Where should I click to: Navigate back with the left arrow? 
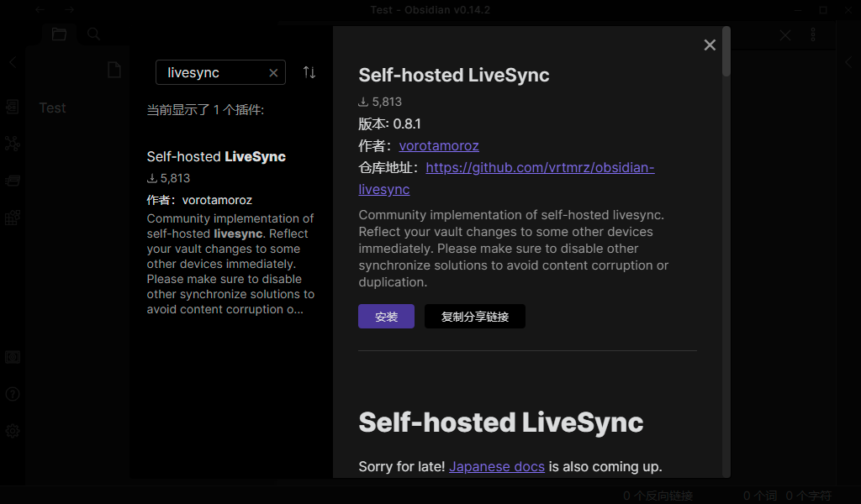[x=40, y=9]
